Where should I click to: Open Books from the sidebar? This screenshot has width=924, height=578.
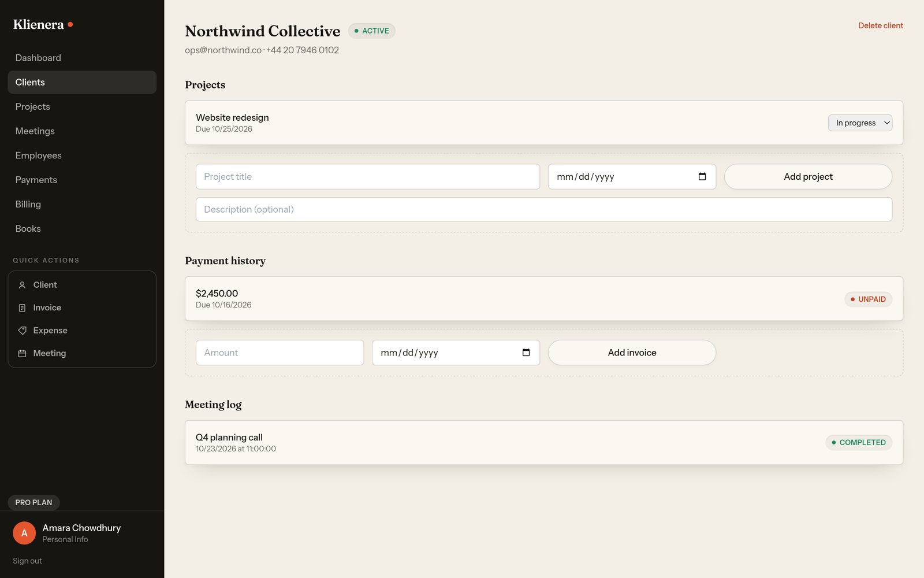(x=82, y=228)
